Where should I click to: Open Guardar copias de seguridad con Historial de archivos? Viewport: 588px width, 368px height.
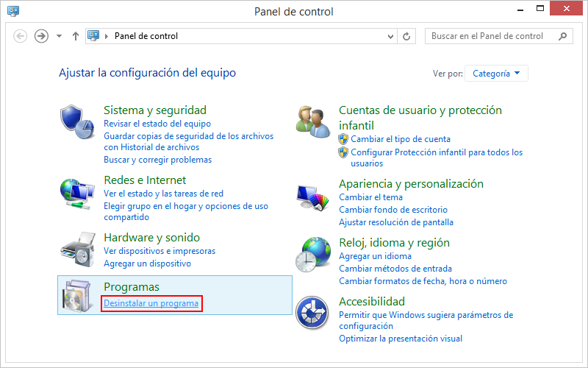(x=189, y=141)
